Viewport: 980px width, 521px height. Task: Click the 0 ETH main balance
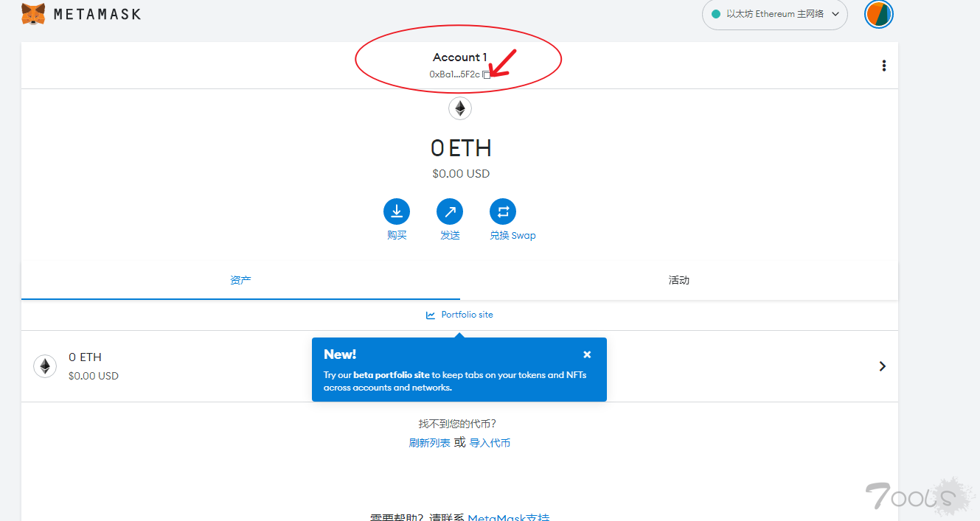(461, 148)
